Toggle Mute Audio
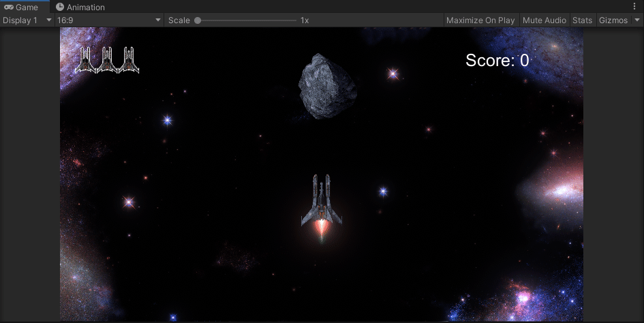 545,20
